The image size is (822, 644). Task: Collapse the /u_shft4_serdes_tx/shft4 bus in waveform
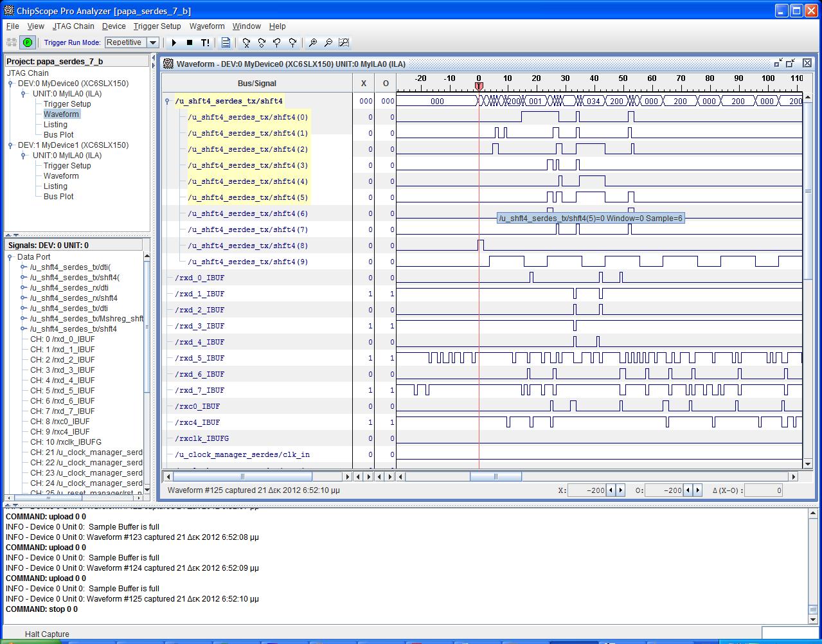[167, 102]
